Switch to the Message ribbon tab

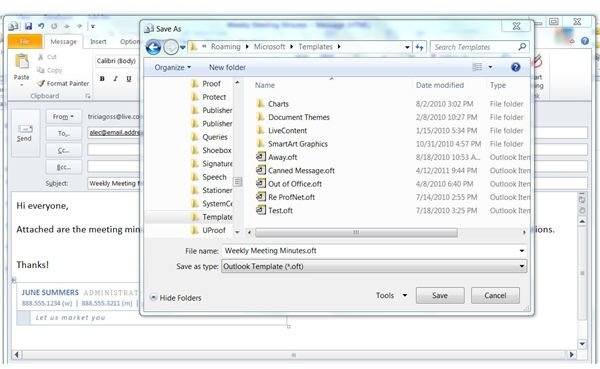pyautogui.click(x=64, y=41)
